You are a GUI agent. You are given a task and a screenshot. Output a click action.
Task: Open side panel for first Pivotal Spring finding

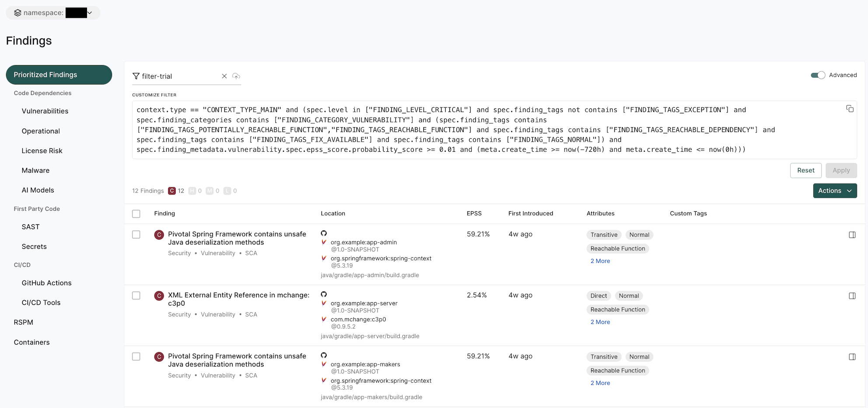[852, 235]
